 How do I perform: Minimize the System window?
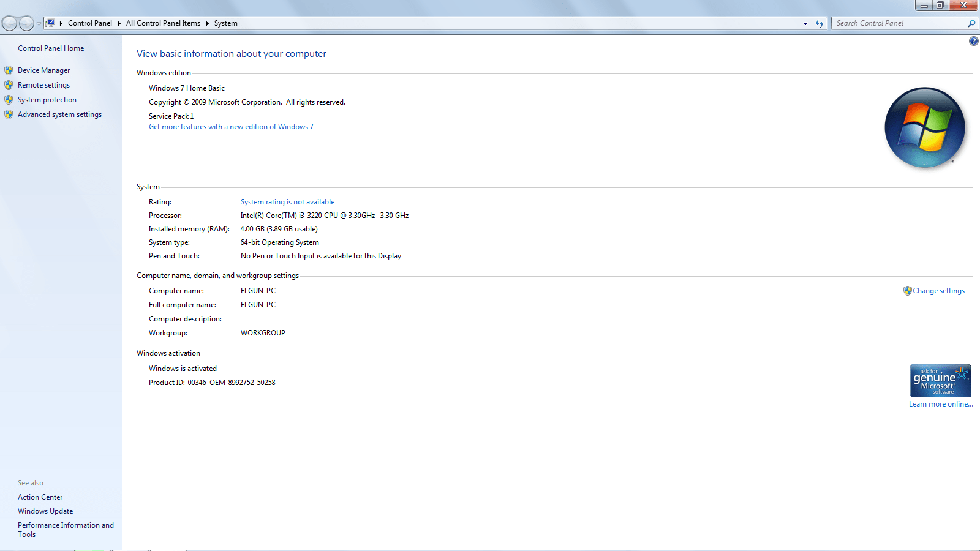924,6
